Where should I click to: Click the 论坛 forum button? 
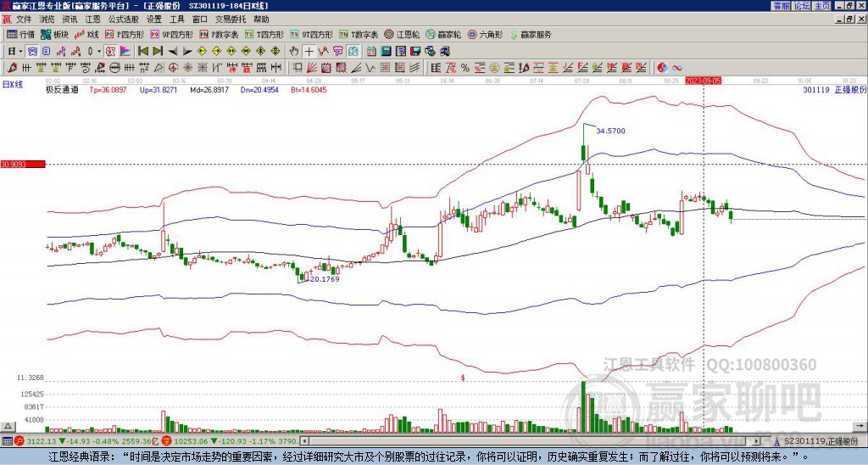pos(802,6)
